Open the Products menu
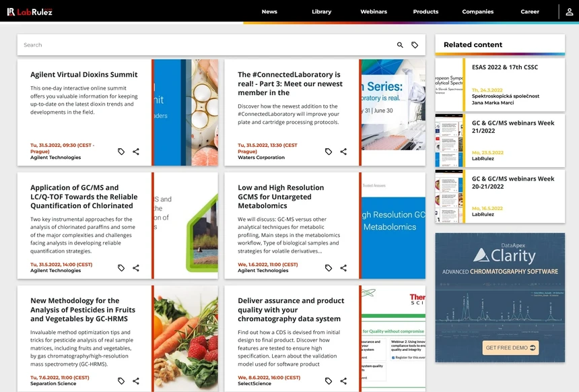This screenshot has width=579, height=392. coord(425,12)
